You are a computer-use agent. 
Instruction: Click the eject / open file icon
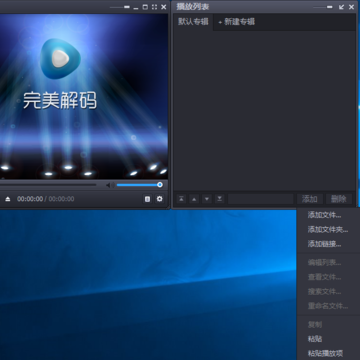coord(8,199)
